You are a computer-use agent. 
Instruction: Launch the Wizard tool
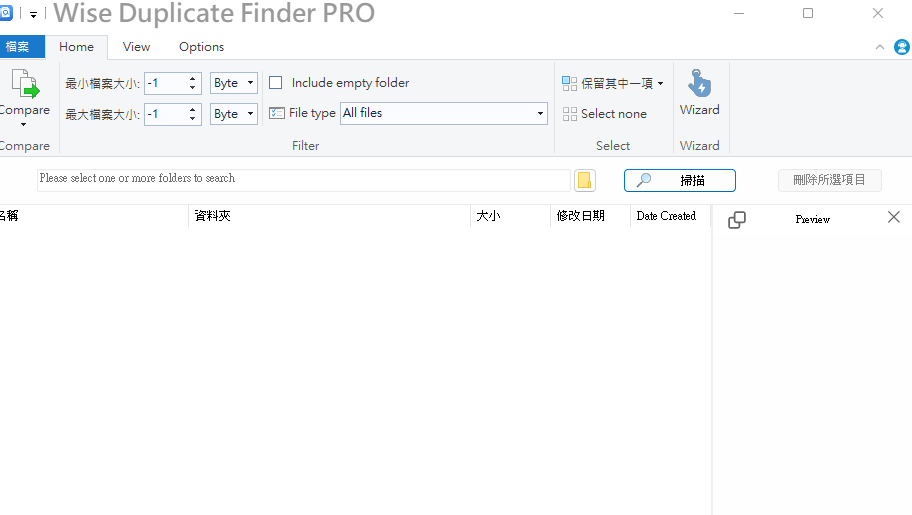[x=699, y=93]
